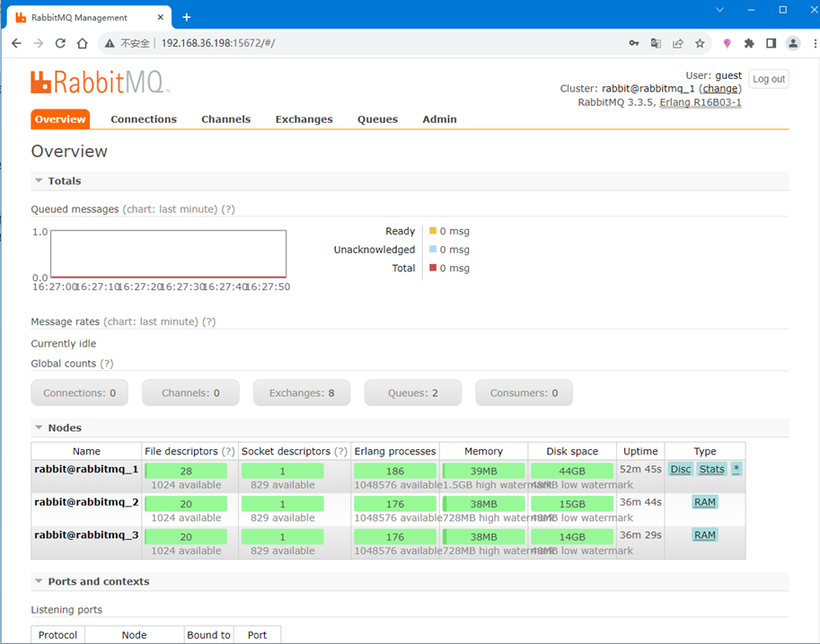Click the browser forward arrow

click(39, 43)
